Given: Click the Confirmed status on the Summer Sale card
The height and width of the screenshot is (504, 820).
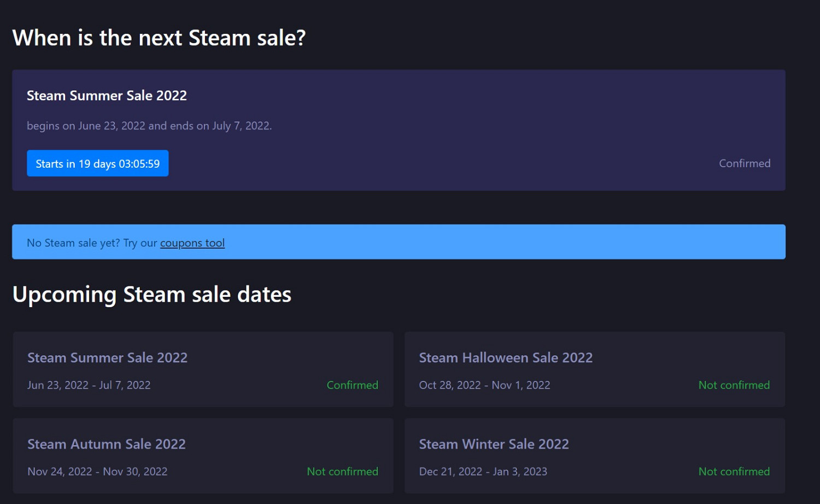Looking at the screenshot, I should pyautogui.click(x=352, y=385).
